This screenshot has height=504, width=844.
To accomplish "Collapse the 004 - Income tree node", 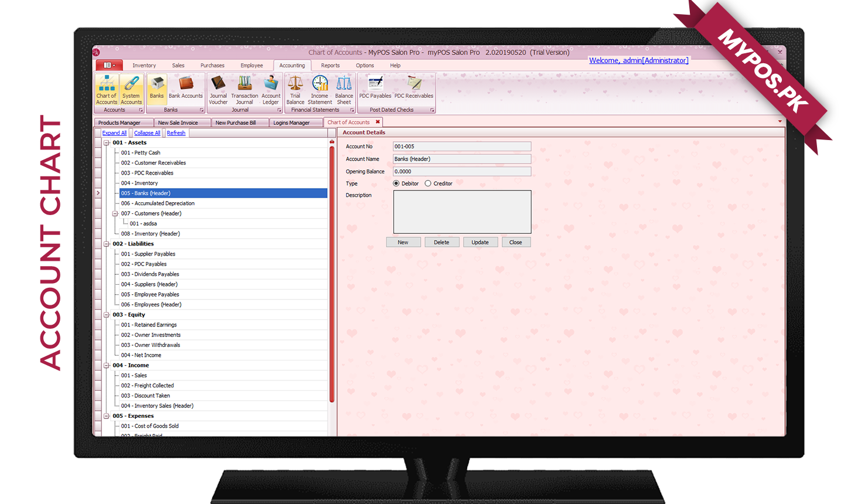I will [x=107, y=366].
